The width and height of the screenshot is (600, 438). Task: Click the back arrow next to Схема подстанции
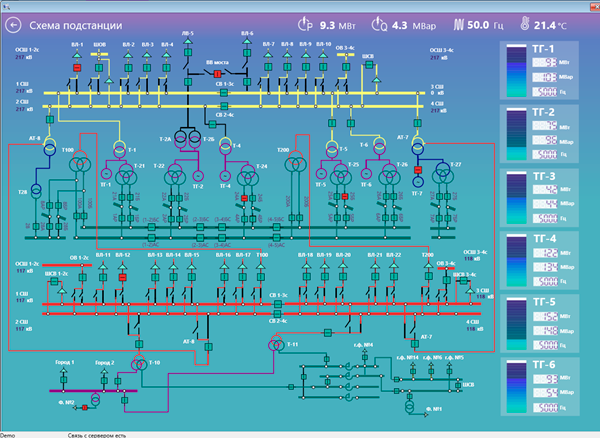15,23
